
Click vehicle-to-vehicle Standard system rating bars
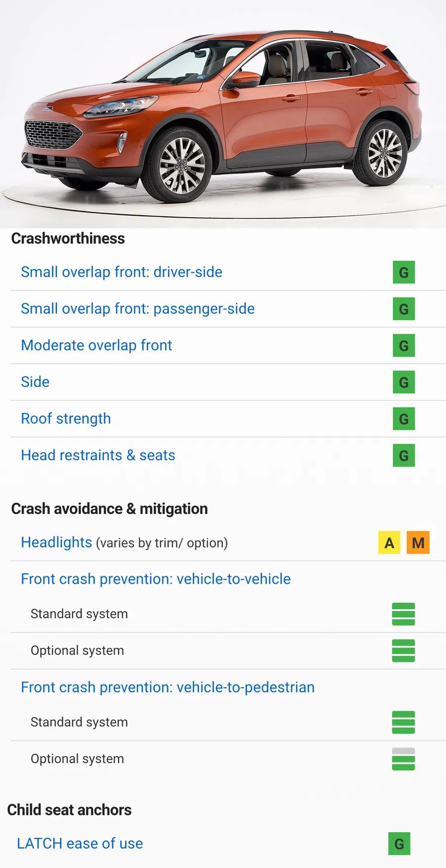point(403,614)
